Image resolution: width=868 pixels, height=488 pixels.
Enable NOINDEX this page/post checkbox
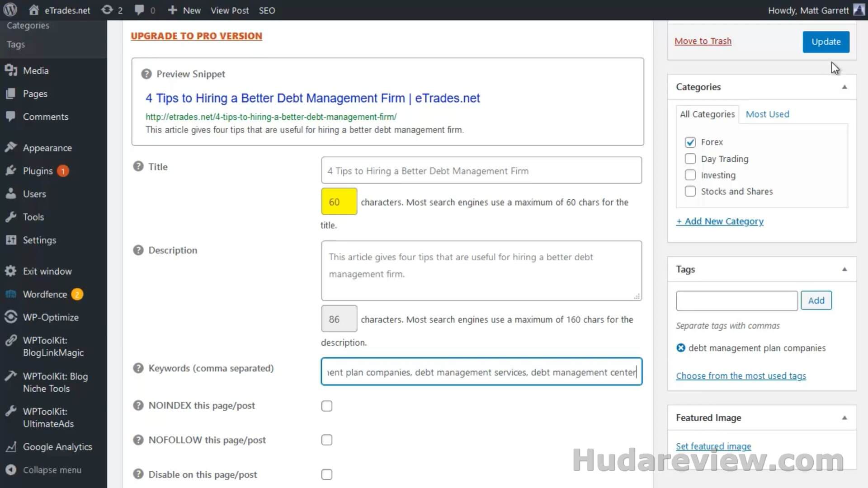(326, 406)
